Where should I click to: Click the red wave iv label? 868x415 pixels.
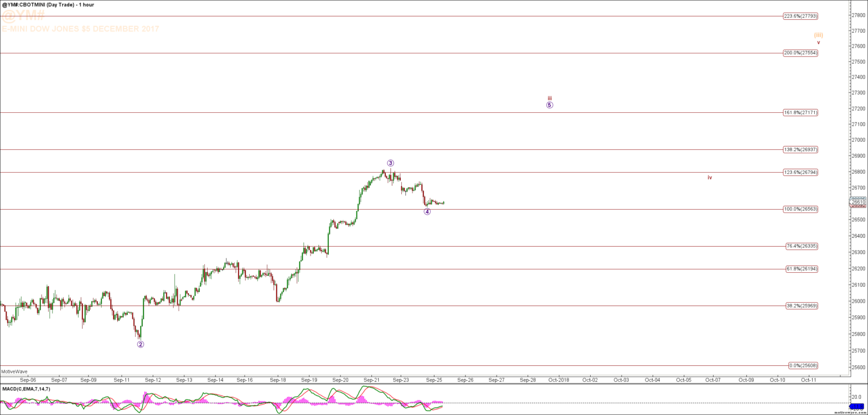709,178
